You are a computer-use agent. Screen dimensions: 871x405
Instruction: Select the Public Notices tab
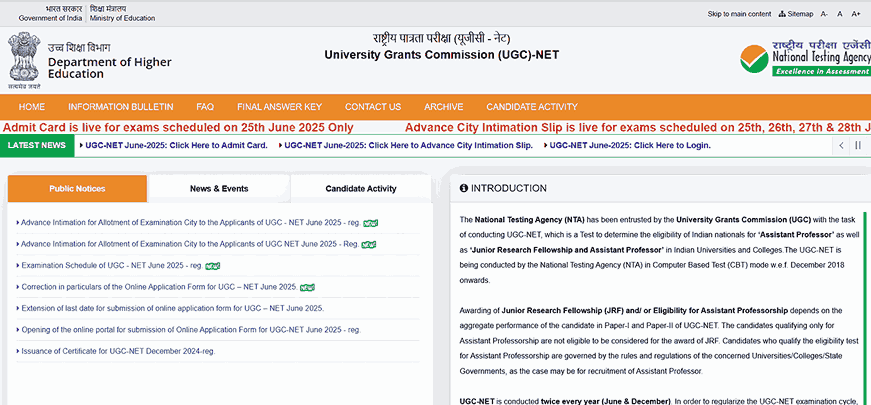click(77, 188)
